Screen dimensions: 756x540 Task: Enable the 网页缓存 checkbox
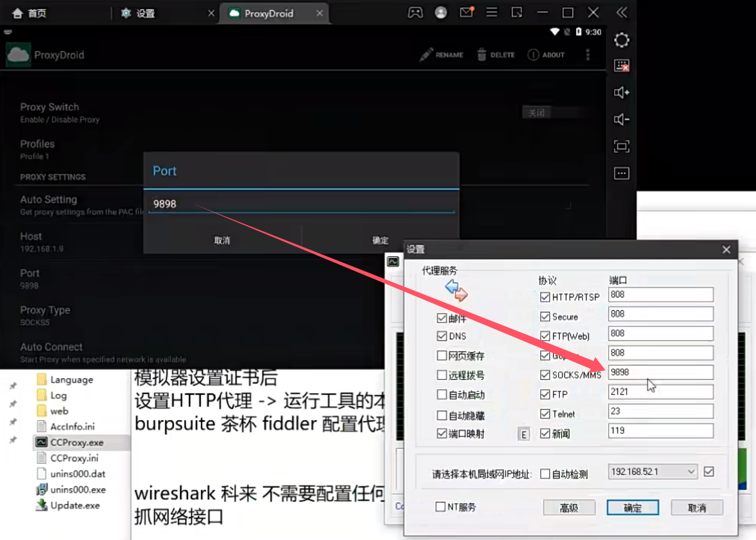click(x=442, y=356)
